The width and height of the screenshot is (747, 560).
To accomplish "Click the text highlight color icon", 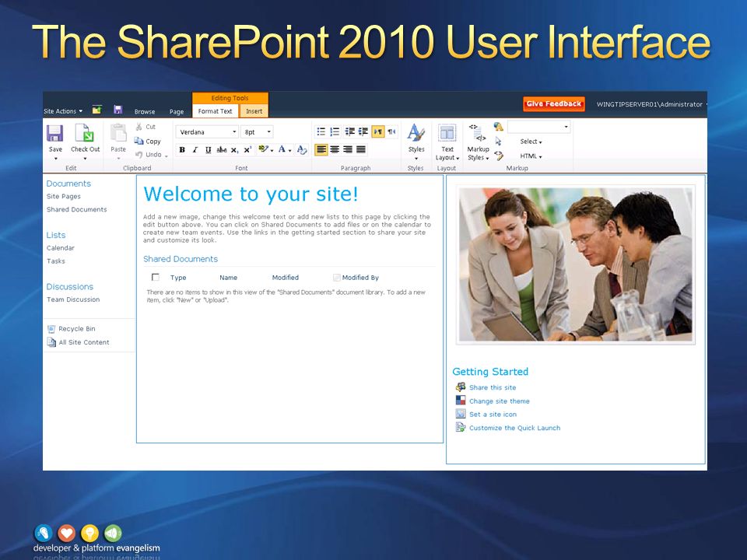I will tap(264, 149).
